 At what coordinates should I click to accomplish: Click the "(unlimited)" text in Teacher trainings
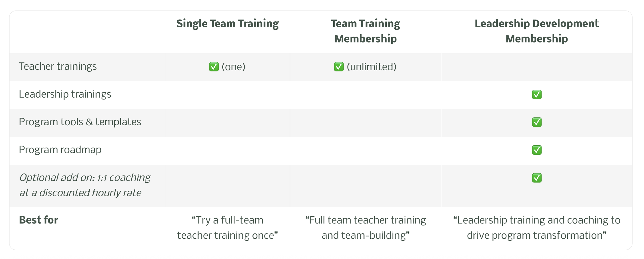pos(371,67)
